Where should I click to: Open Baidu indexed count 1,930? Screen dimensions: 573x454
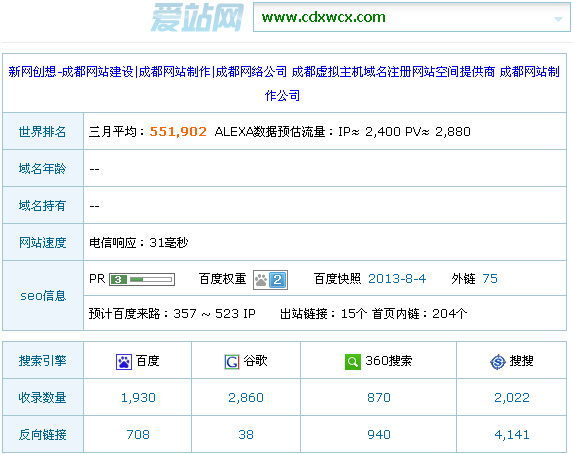[138, 398]
